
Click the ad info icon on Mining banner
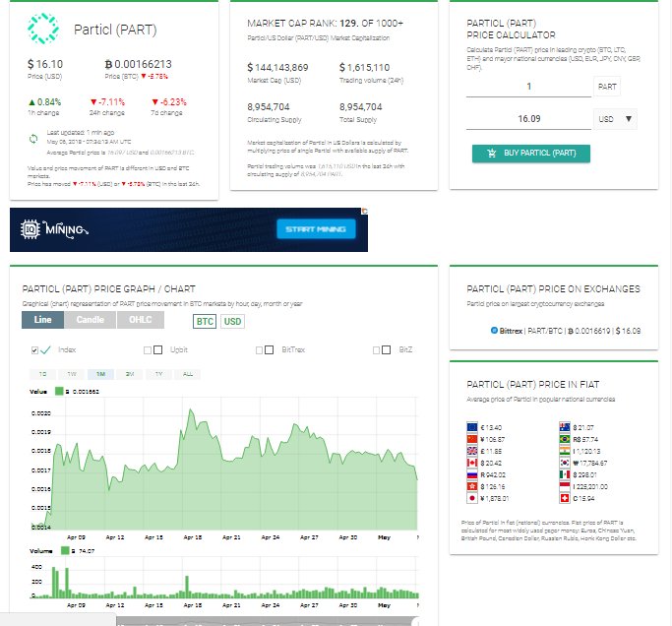coord(364,211)
